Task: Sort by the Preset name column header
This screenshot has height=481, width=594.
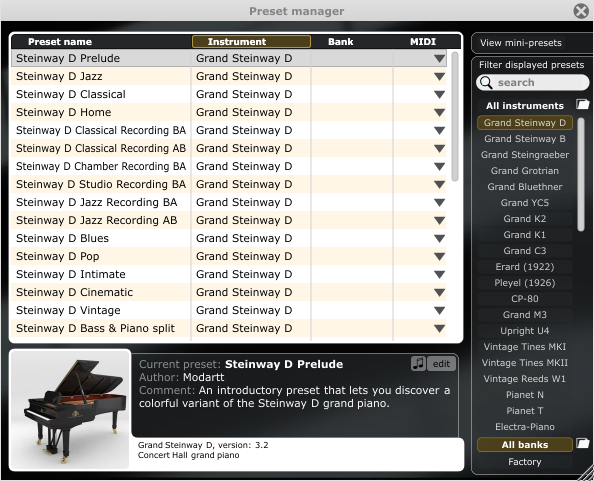Action: pos(60,42)
